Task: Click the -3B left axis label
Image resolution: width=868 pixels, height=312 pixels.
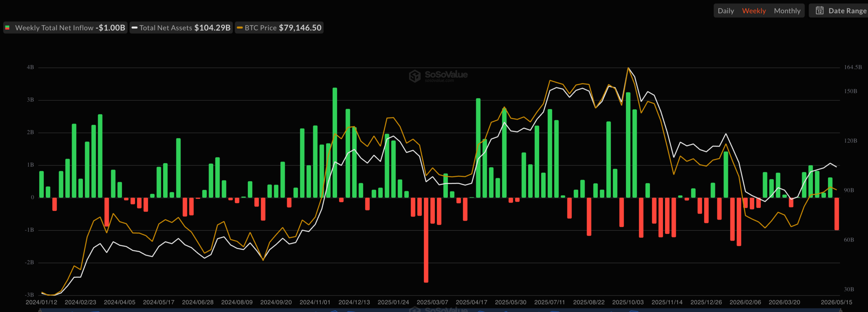Action: tap(29, 295)
